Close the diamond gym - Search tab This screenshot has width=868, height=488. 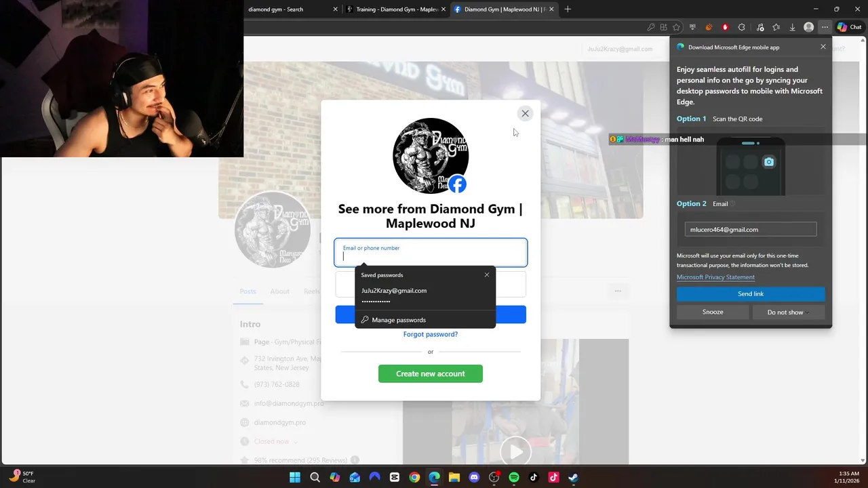tap(335, 9)
